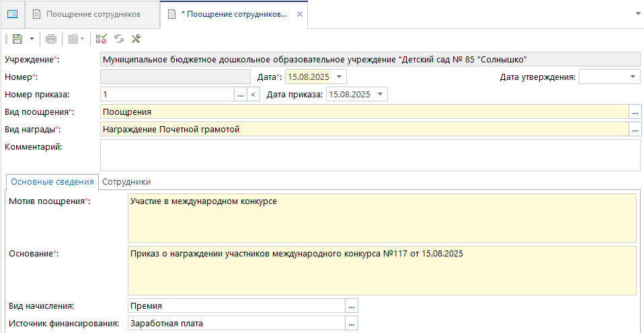This screenshot has height=333, width=644.
Task: Click the '<' button beside Номер приказа
Action: [x=253, y=95]
